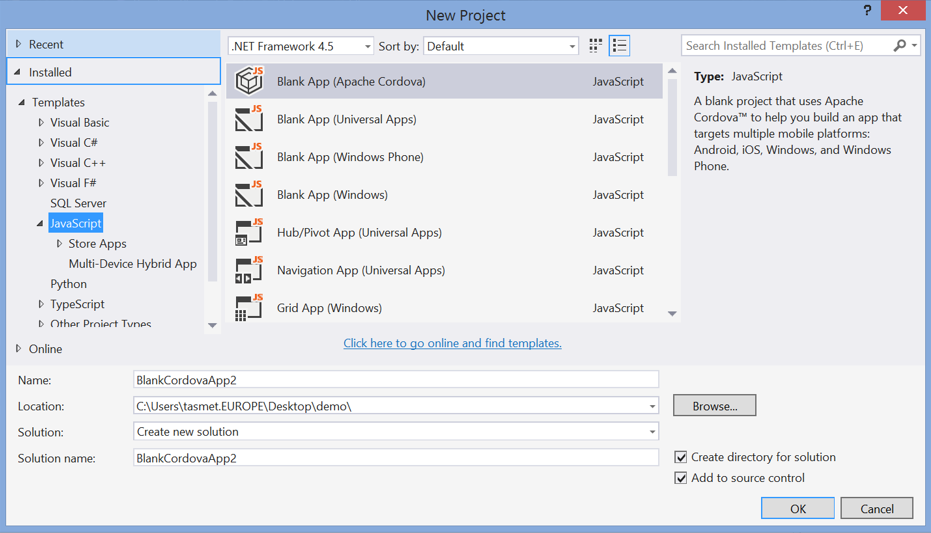Select Multi-Device Hybrid App node
This screenshot has width=931, height=533.
(132, 264)
